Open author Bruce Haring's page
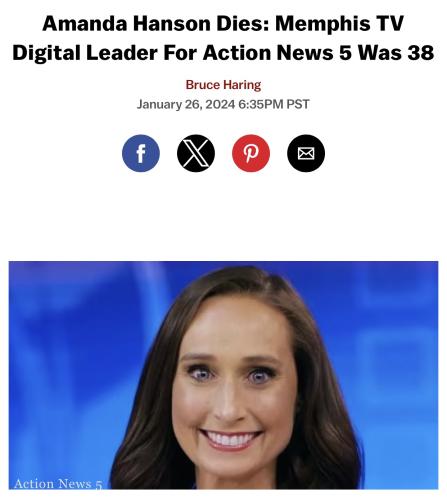The height and width of the screenshot is (500, 447). coord(223,85)
